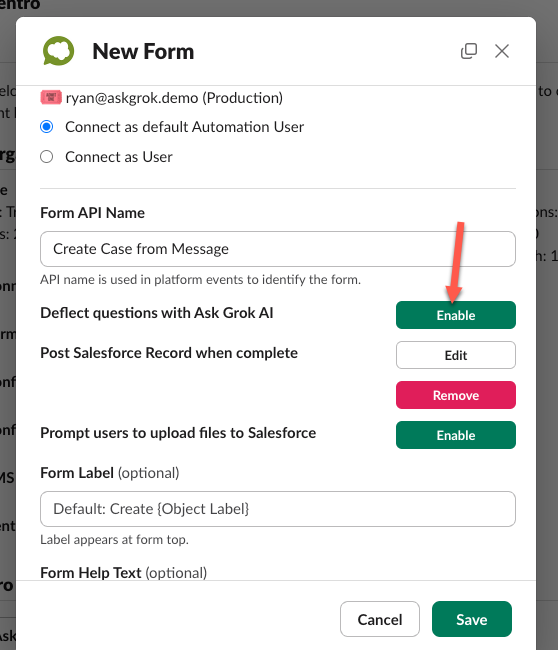Viewport: 558px width, 650px height.
Task: Enable Prompt users to upload files
Action: [x=456, y=435]
